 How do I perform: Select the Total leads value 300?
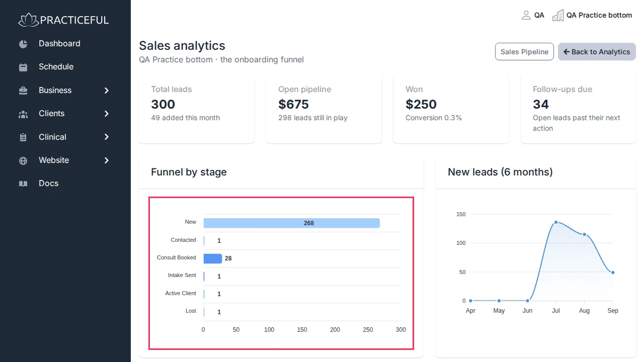point(163,104)
